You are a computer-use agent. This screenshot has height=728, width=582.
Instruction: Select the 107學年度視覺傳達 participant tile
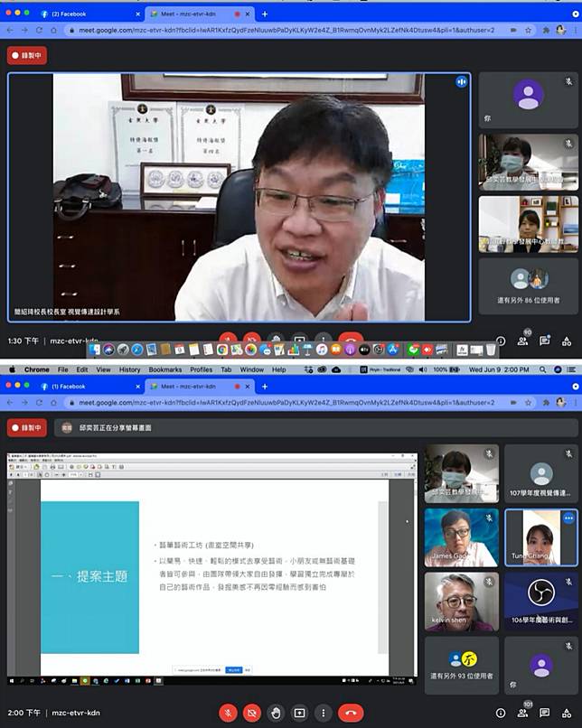541,473
